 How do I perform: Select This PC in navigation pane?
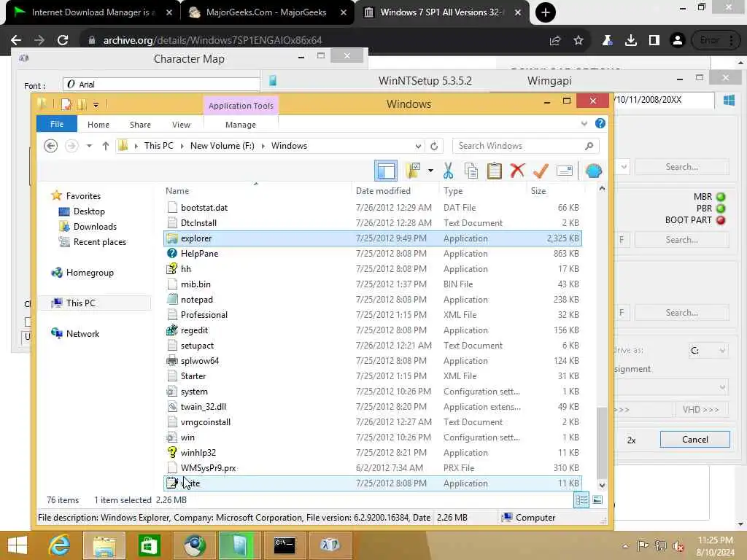click(80, 303)
